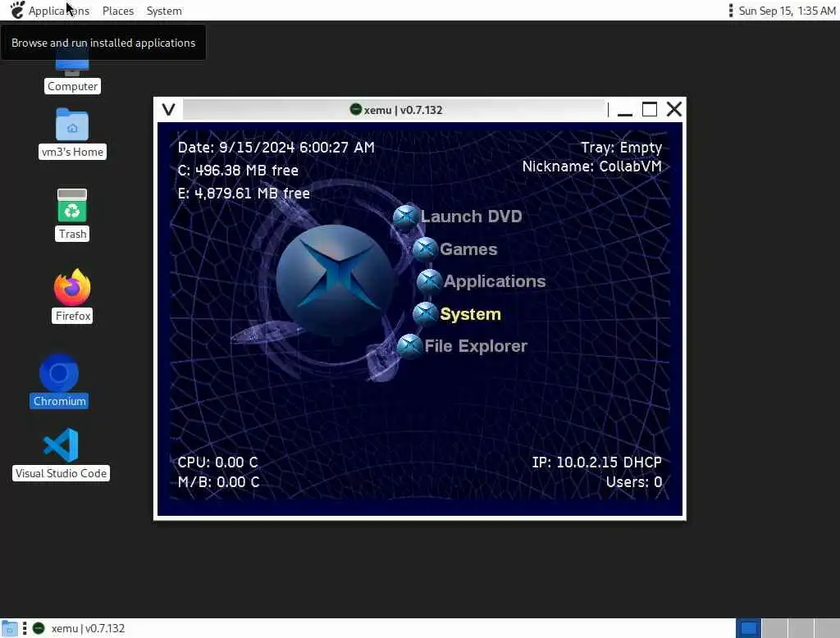Viewport: 840px width, 638px height.
Task: Click the xemu titlebar green icon
Action: (356, 109)
